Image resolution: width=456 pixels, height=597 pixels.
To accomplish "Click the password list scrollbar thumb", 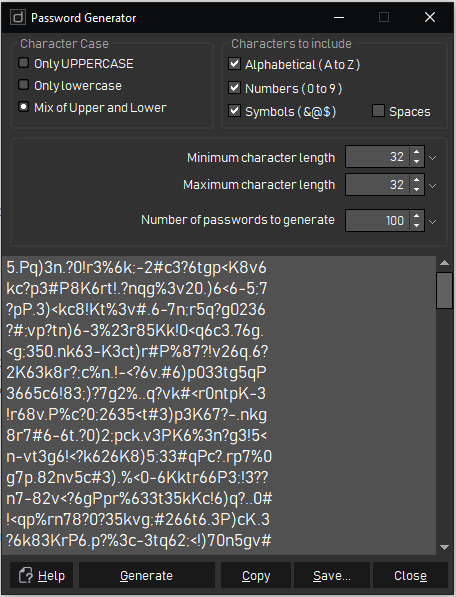I will pos(444,291).
